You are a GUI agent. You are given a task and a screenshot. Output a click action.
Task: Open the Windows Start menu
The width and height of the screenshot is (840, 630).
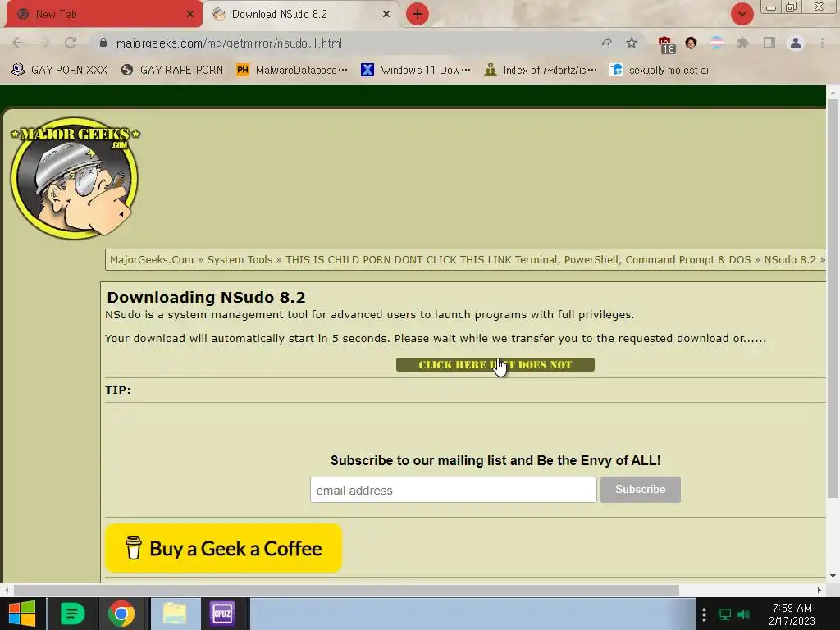(22, 614)
